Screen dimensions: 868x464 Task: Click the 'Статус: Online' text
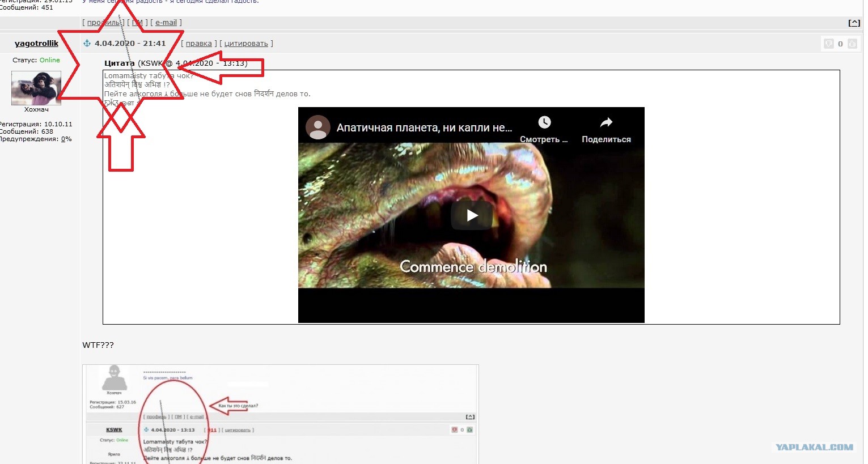[36, 60]
